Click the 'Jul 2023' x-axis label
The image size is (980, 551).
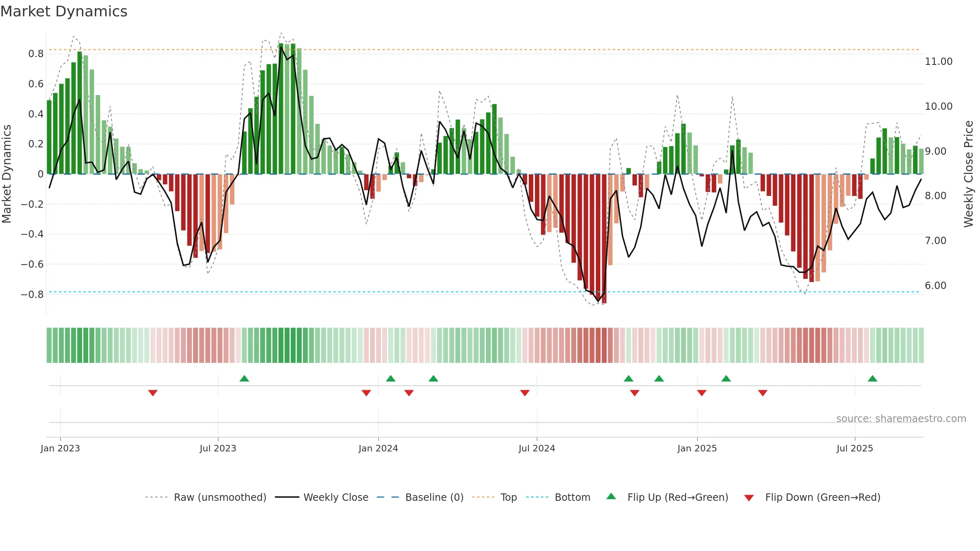(x=218, y=448)
